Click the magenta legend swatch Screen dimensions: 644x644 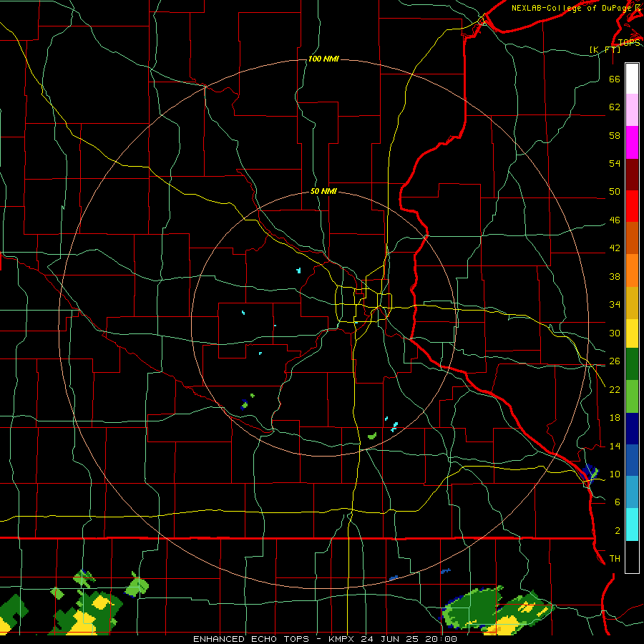632,142
